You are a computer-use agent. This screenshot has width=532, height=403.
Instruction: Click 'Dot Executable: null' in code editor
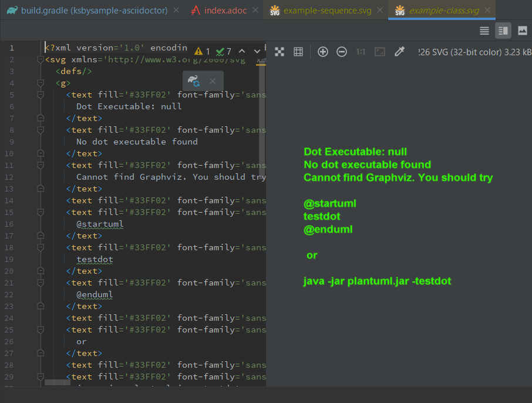pos(129,106)
